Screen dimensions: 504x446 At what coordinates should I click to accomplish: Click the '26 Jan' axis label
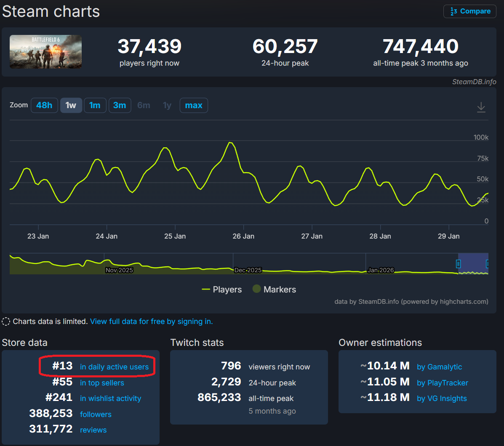243,236
